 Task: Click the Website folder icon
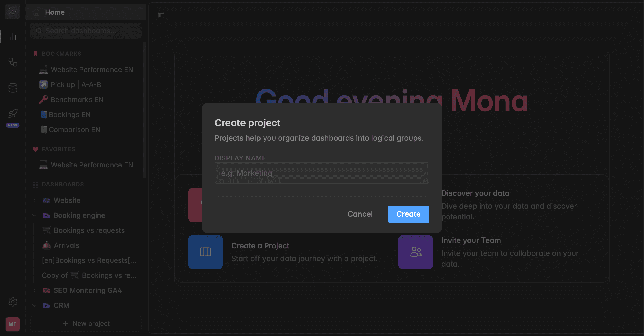46,200
